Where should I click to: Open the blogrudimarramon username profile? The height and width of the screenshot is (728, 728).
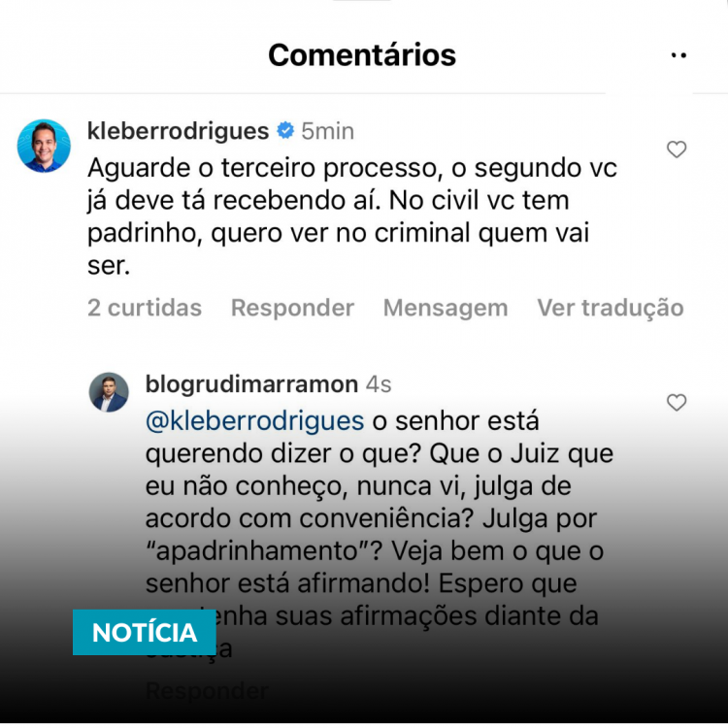point(251,384)
